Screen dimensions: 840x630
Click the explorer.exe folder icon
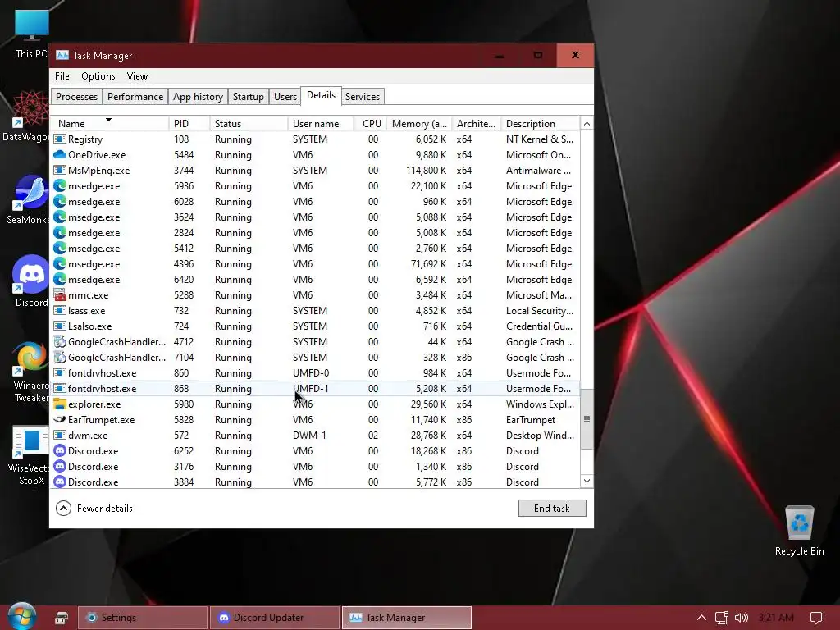[59, 404]
